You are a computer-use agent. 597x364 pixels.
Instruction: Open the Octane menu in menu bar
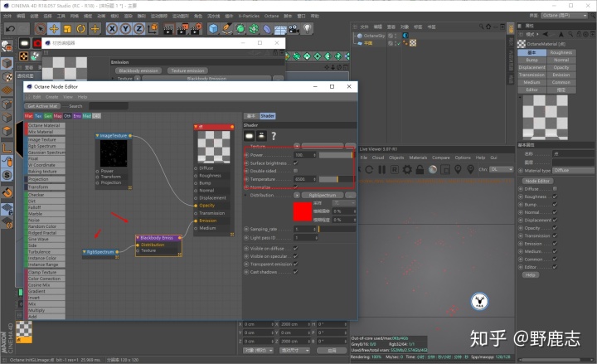(x=271, y=16)
